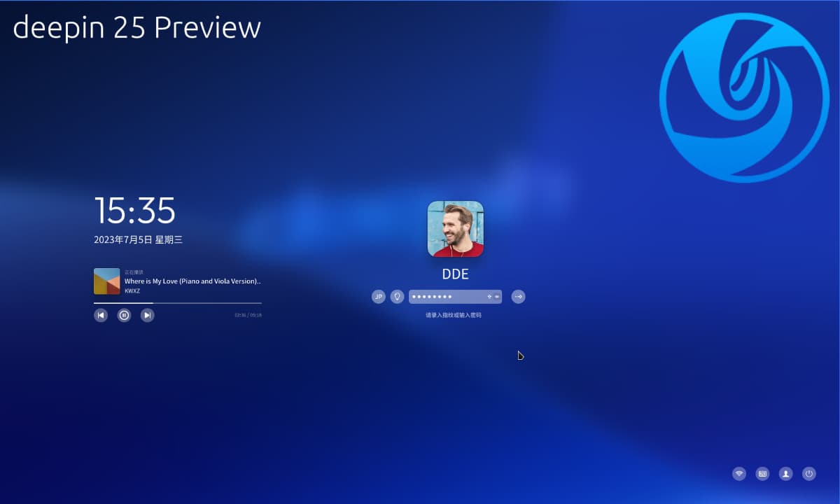Open the on-screen keyboard icon
Screen dimensions: 840x504
pyautogui.click(x=762, y=474)
